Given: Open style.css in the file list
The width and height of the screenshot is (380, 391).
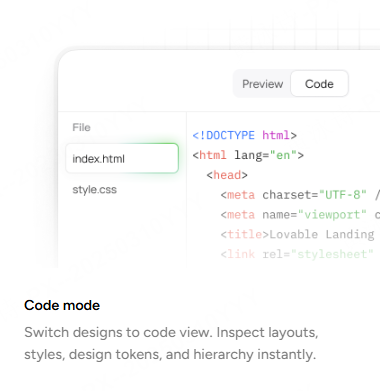Looking at the screenshot, I should click(95, 190).
